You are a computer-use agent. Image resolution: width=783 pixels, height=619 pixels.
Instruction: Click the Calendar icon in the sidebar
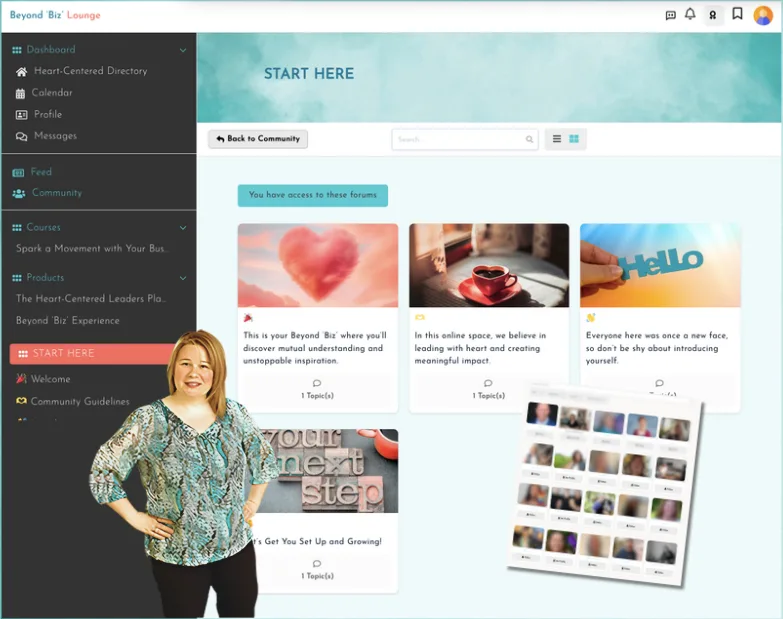click(x=21, y=93)
